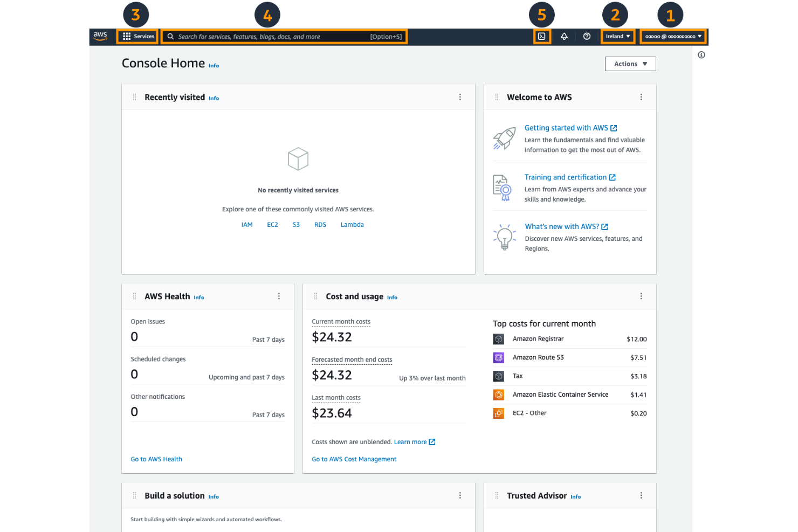
Task: Open the Services menu
Action: (137, 36)
